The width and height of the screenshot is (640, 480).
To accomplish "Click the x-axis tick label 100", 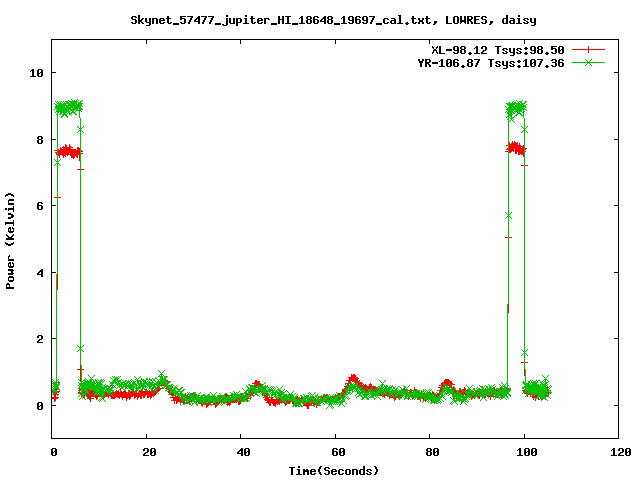I will pyautogui.click(x=527, y=452).
